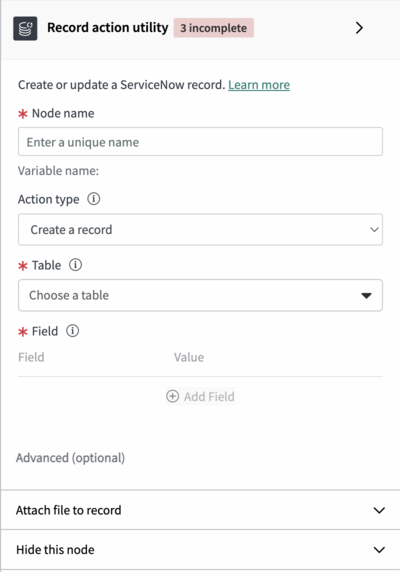Show info for Action type
This screenshot has height=572, width=400.
pyautogui.click(x=94, y=199)
